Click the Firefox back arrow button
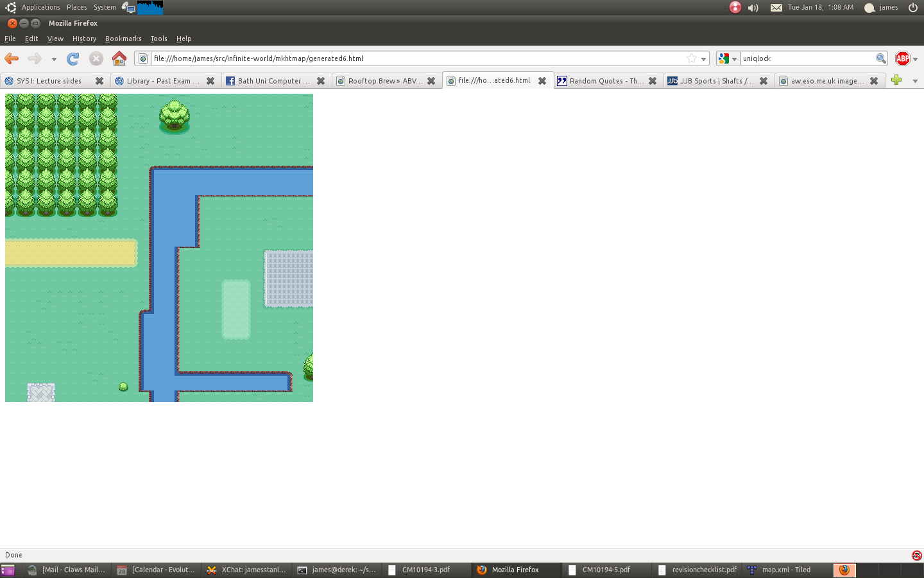Image resolution: width=924 pixels, height=578 pixels. click(12, 58)
